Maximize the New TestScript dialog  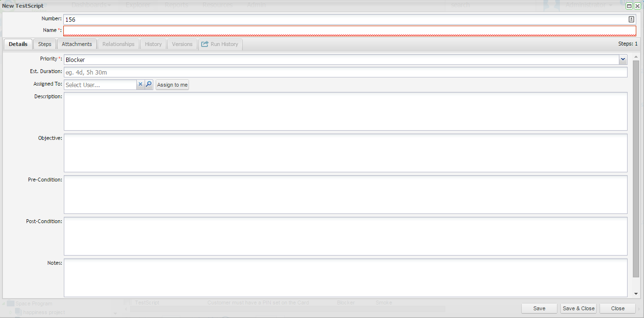[x=629, y=6]
